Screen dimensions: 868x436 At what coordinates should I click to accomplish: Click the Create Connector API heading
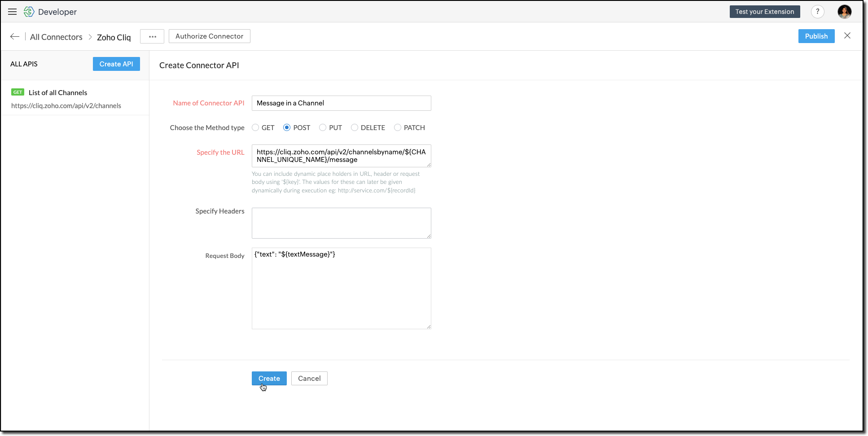point(199,65)
